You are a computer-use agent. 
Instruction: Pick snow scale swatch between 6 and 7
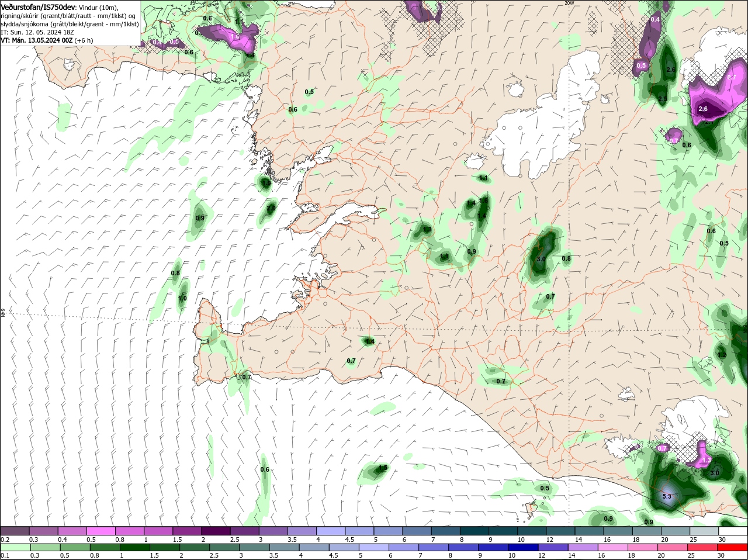click(417, 531)
